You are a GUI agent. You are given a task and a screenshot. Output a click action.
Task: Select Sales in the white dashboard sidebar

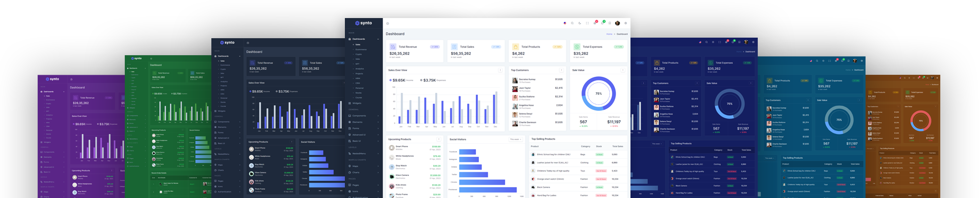[x=358, y=45]
